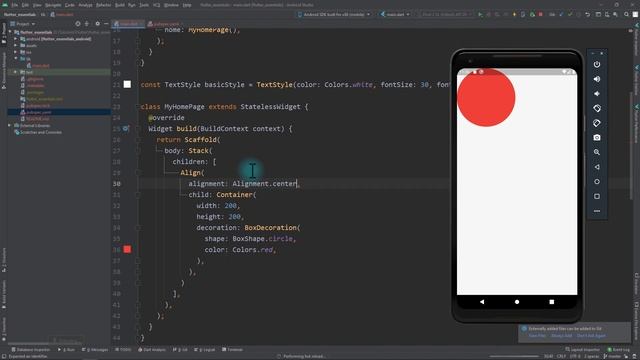Screen dimensions: 640x360
Task: Open the View menu
Action: (x=37, y=5)
